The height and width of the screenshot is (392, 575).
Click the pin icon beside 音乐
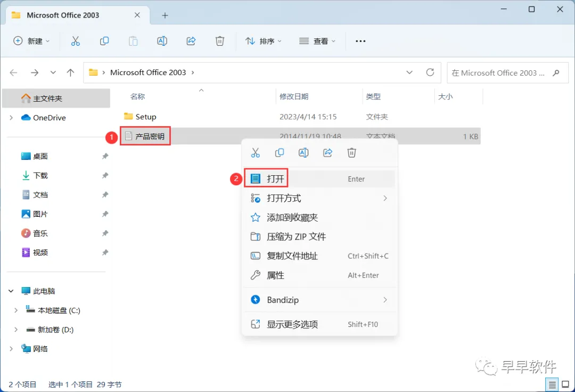tap(105, 233)
